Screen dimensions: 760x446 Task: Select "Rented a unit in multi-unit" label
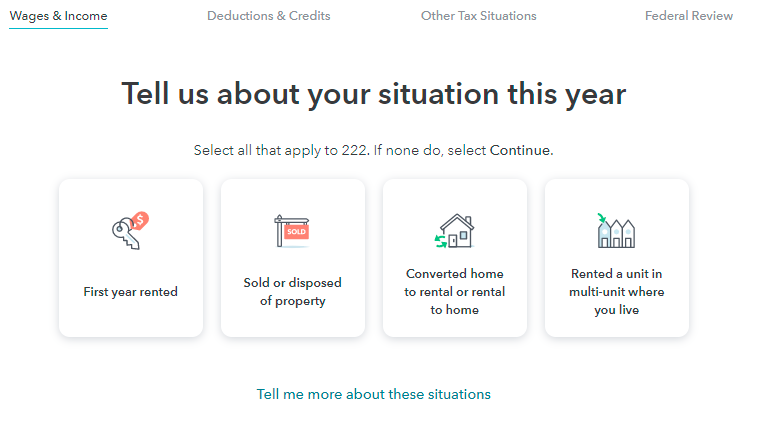616,292
